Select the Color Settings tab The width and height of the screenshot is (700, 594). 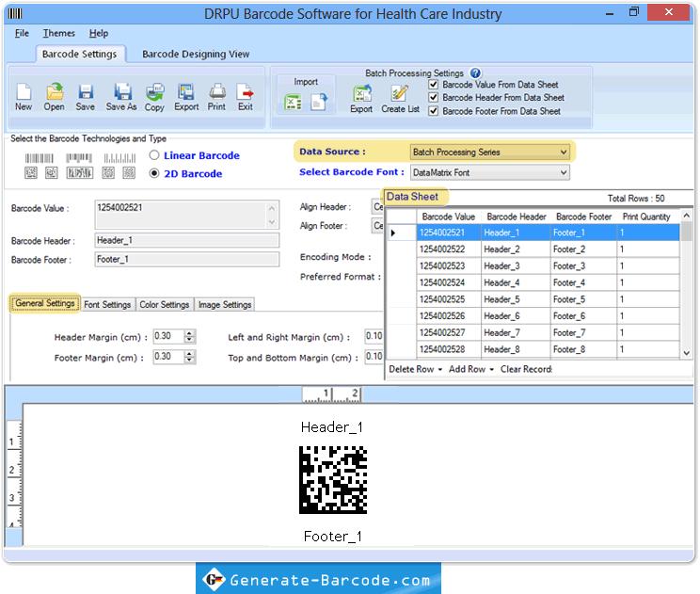[165, 305]
